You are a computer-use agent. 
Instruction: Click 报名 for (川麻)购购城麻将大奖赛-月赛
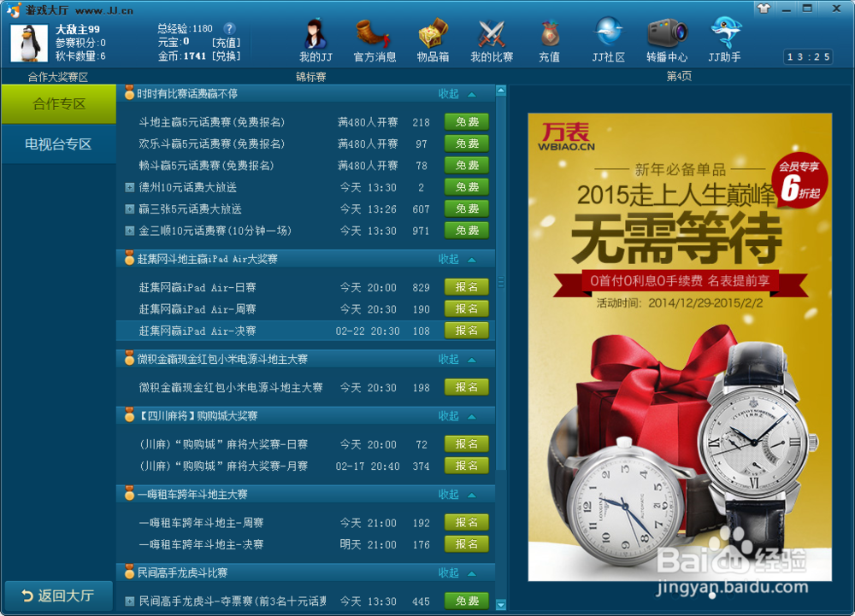coord(467,466)
